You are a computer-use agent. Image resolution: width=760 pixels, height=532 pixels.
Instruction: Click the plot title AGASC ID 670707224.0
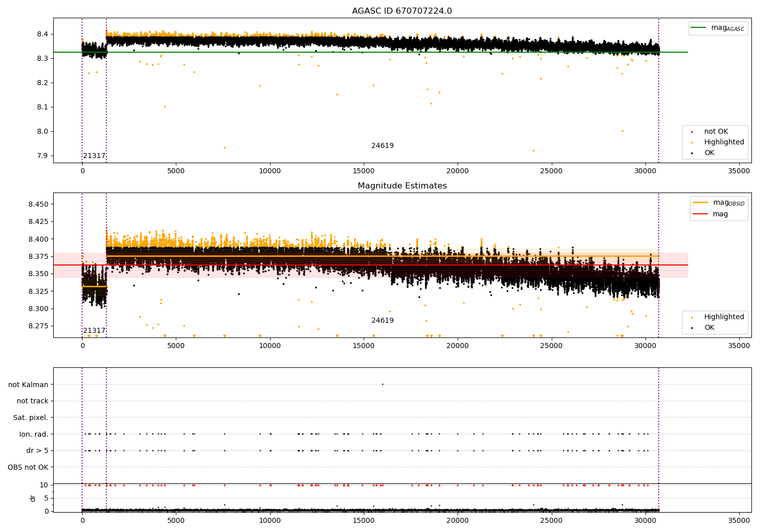click(x=402, y=11)
